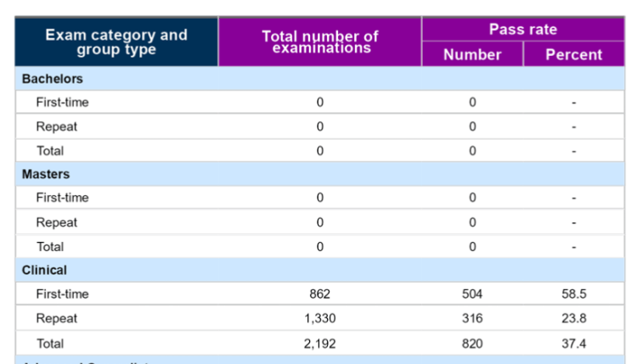Image resolution: width=637 pixels, height=364 pixels.
Task: Click Masters Total examinations count '0'
Action: click(320, 247)
